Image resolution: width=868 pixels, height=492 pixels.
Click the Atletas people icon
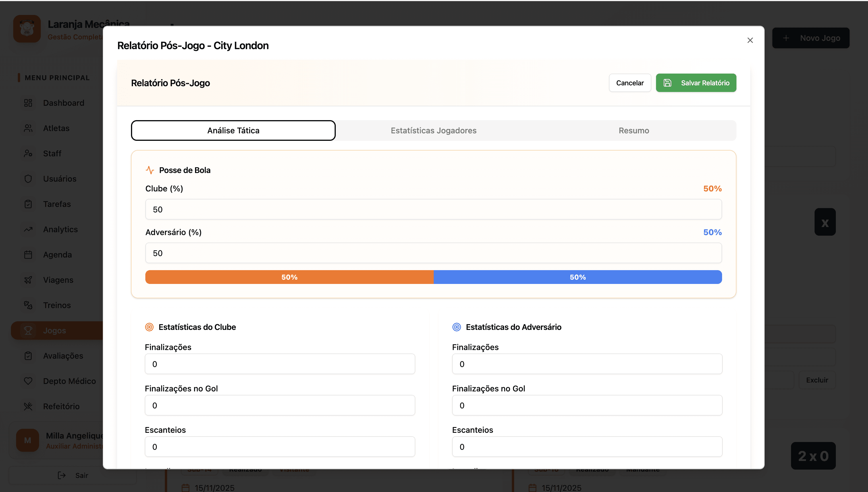(28, 128)
